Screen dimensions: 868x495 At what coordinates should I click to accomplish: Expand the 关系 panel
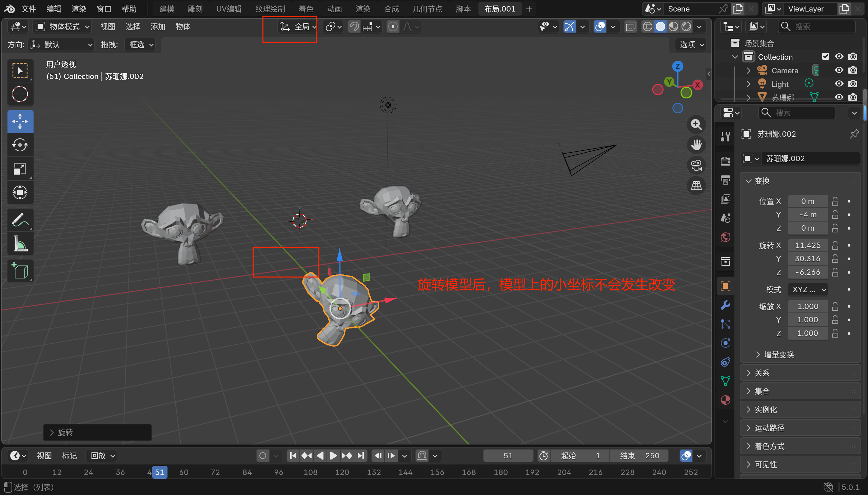(762, 373)
